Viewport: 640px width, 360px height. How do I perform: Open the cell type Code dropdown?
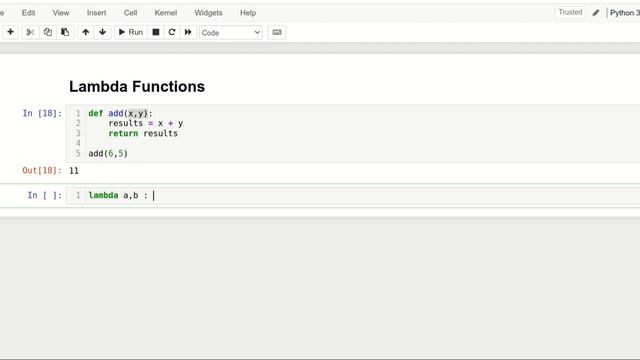(231, 33)
